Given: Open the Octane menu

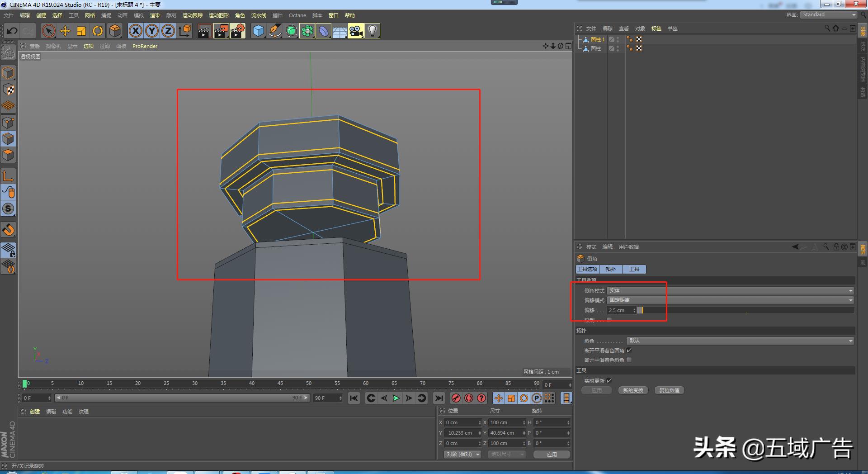Looking at the screenshot, I should point(297,15).
